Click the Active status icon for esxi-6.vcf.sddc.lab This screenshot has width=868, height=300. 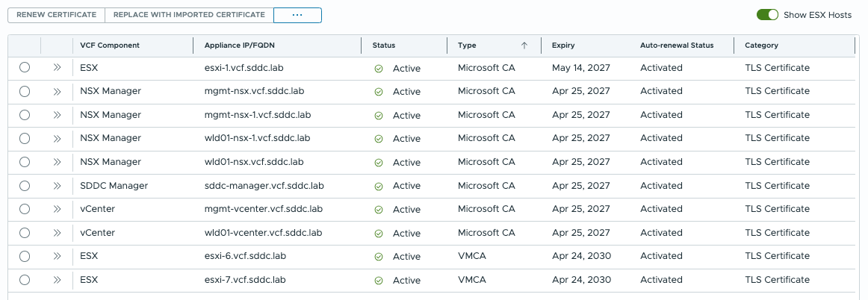(379, 257)
